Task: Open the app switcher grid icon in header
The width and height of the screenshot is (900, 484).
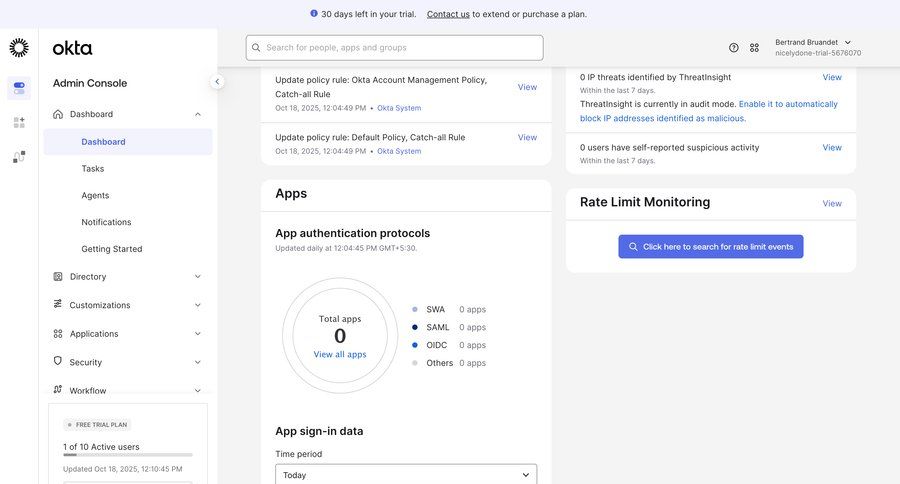Action: [x=754, y=48]
